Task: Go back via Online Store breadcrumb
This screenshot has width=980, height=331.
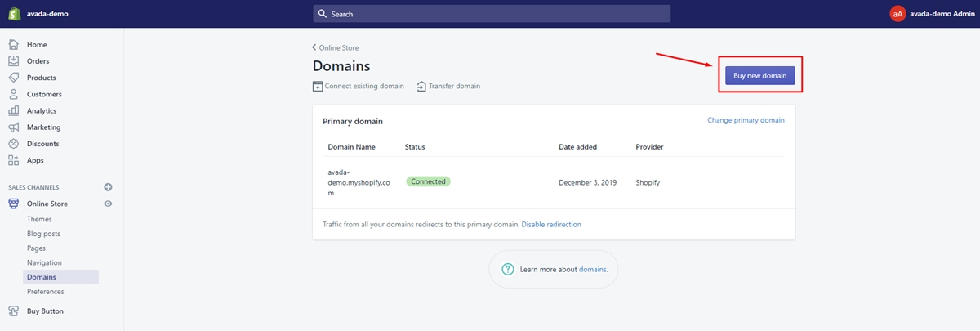Action: tap(339, 48)
